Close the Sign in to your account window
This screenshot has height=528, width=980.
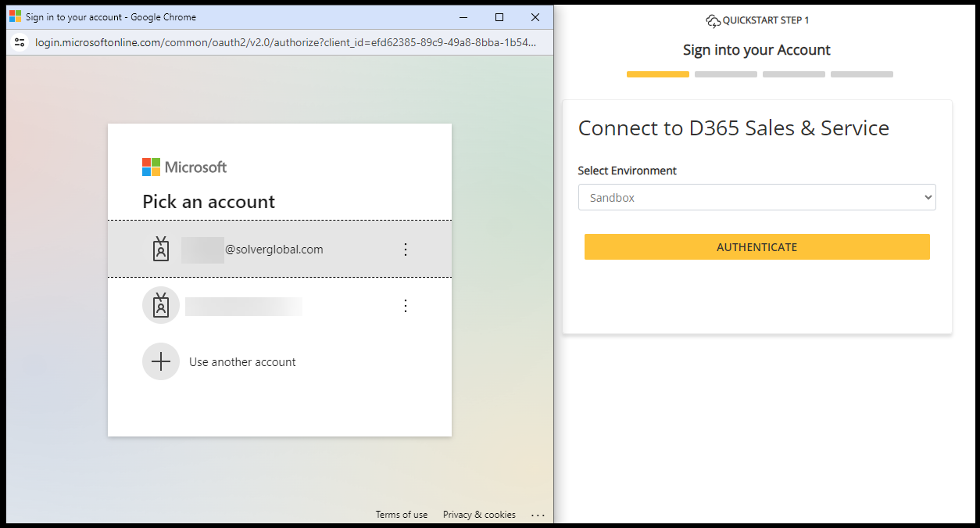[x=535, y=17]
